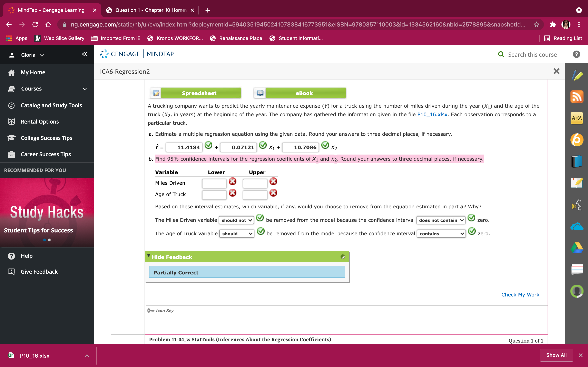588x367 pixels.
Task: Open the Spreadsheet attachment
Action: pyautogui.click(x=199, y=93)
